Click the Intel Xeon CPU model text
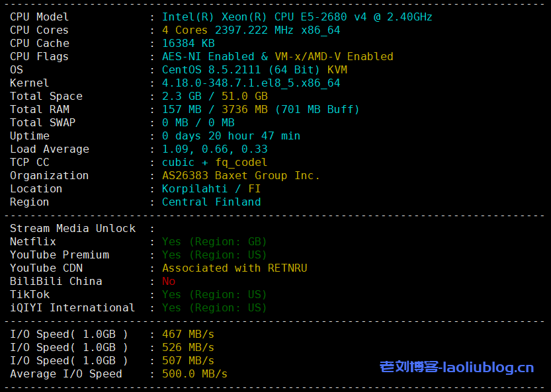The image size is (551, 392). point(297,17)
